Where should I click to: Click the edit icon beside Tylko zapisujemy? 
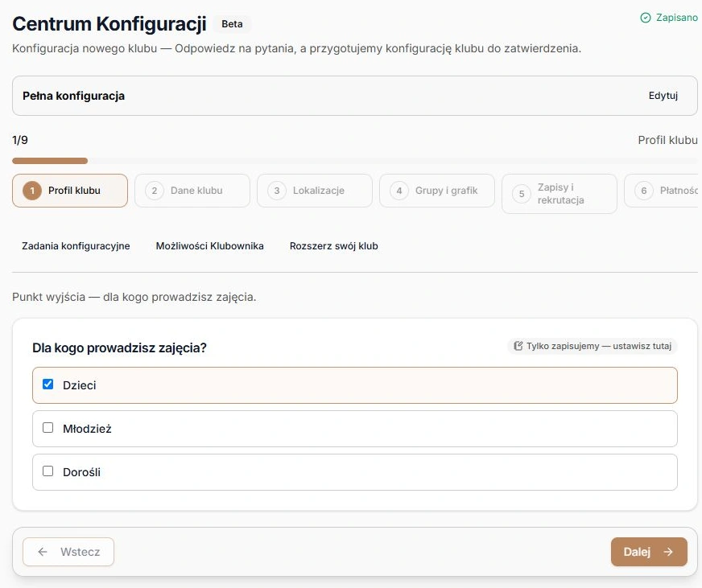click(x=518, y=346)
